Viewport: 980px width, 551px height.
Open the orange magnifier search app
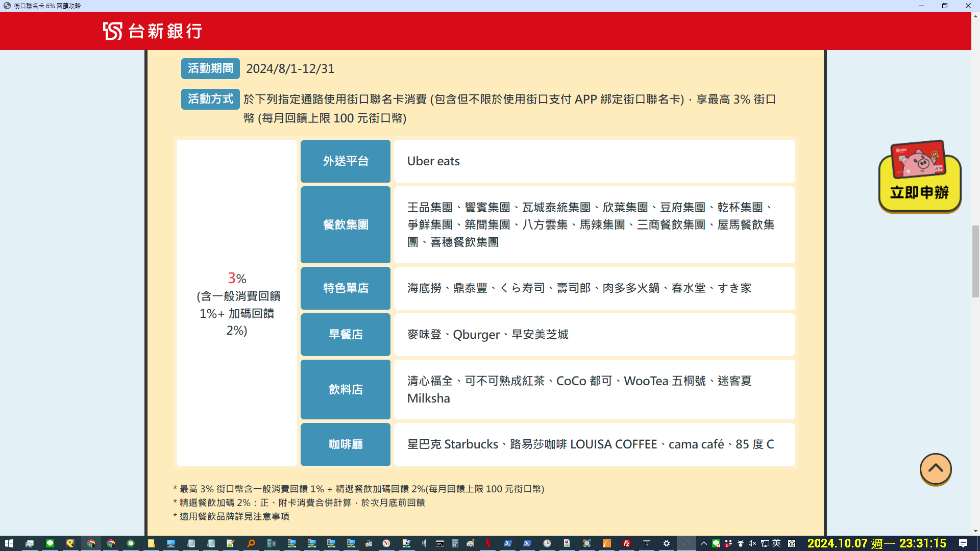click(x=251, y=543)
